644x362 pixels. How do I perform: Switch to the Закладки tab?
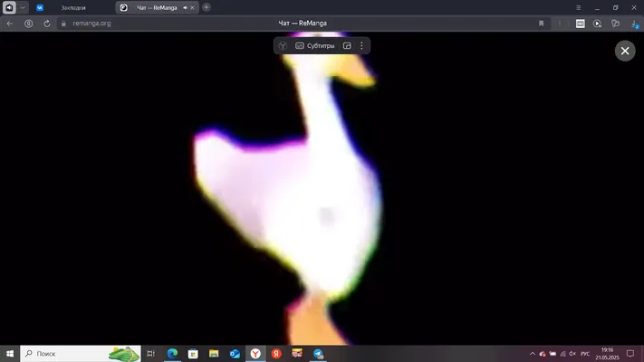[x=73, y=8]
